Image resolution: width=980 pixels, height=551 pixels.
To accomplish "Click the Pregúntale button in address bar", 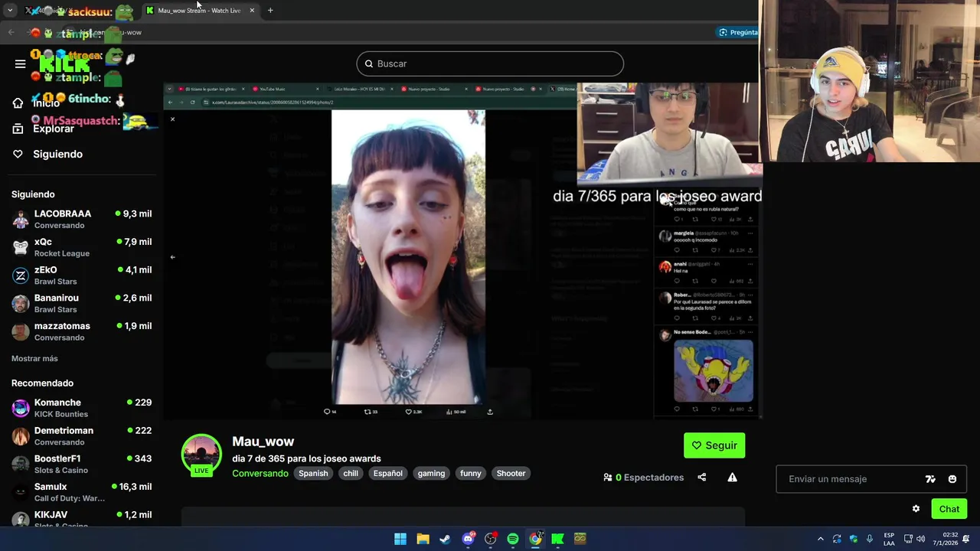I will point(739,32).
